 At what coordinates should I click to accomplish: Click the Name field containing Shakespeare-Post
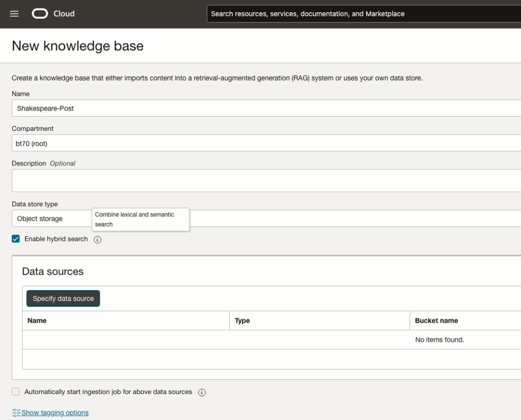(265, 108)
